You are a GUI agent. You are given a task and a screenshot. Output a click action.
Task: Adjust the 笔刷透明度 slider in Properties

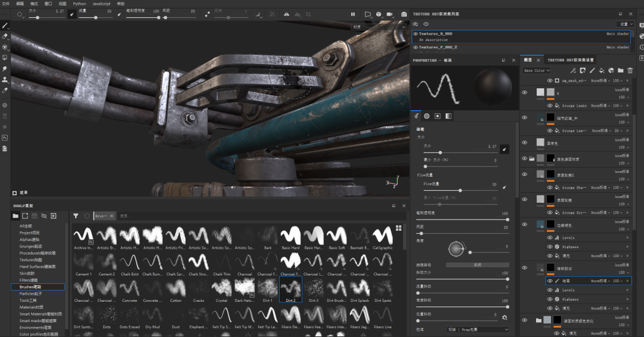[x=462, y=220]
